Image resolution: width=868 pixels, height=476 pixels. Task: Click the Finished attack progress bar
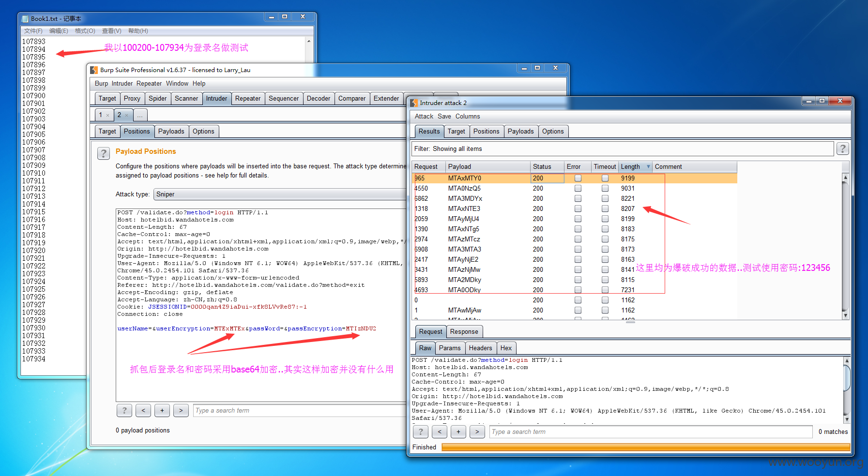tap(646, 447)
